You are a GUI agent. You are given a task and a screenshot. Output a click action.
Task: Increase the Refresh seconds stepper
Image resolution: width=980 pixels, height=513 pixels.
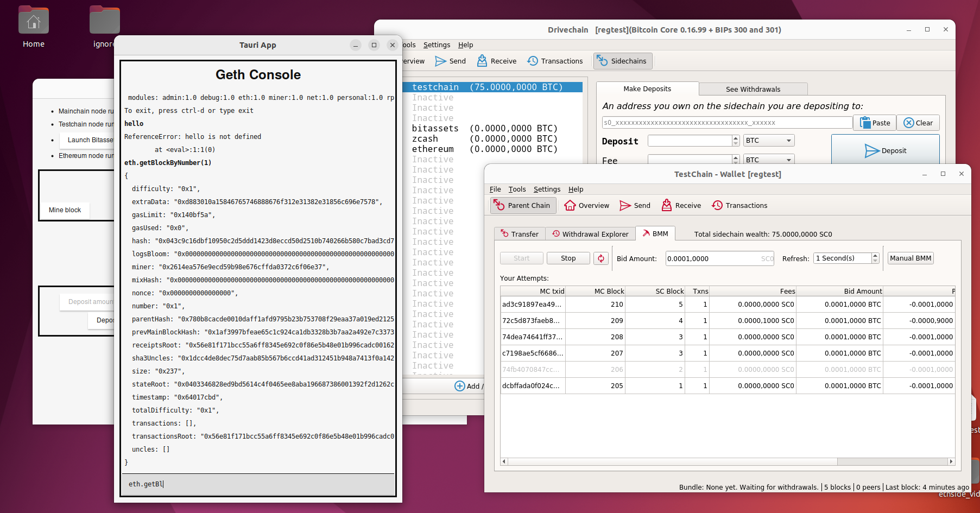click(x=875, y=256)
